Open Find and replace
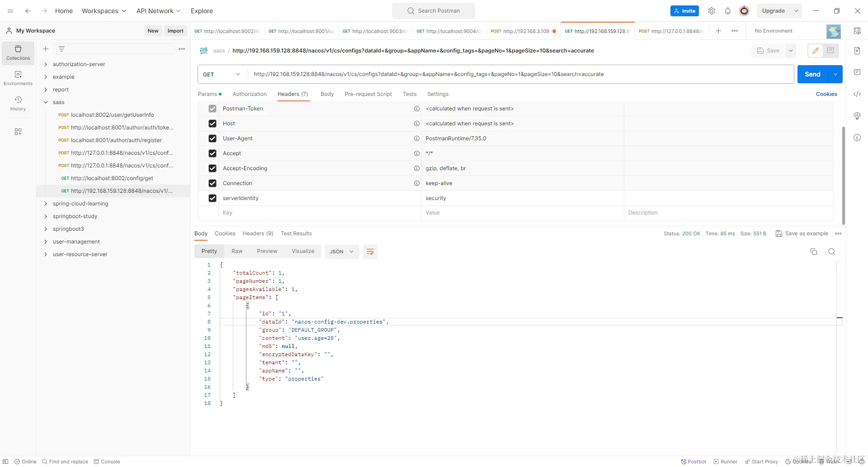 [x=65, y=462]
